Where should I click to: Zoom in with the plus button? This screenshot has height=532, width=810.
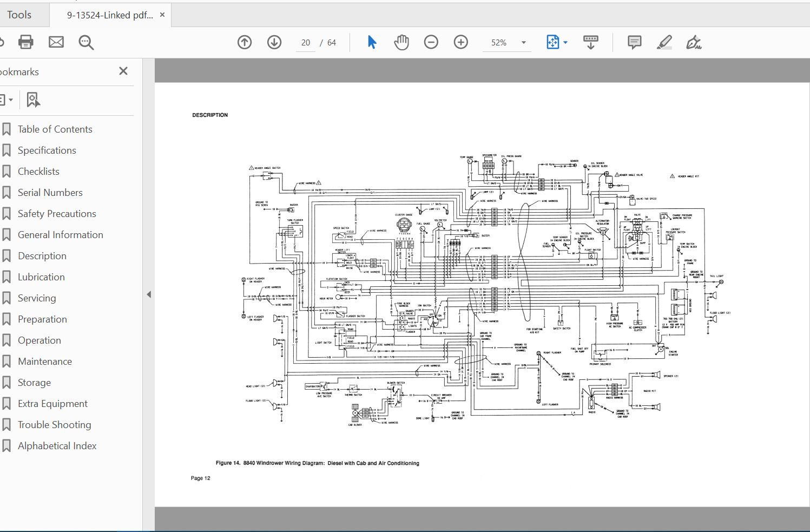[461, 42]
